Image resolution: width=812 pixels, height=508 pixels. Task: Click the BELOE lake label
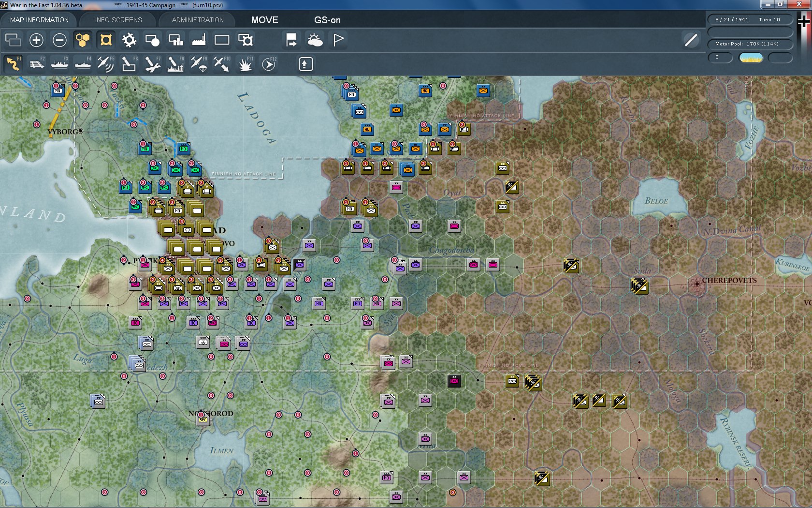[x=656, y=201]
